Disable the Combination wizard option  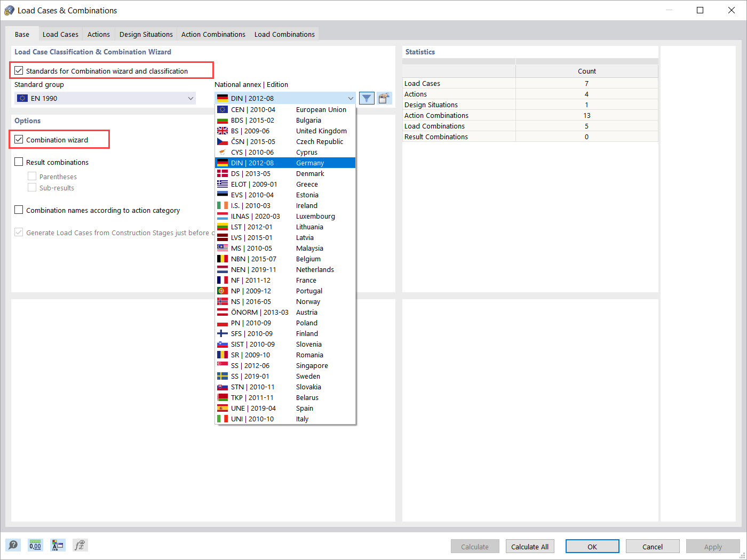pyautogui.click(x=20, y=139)
